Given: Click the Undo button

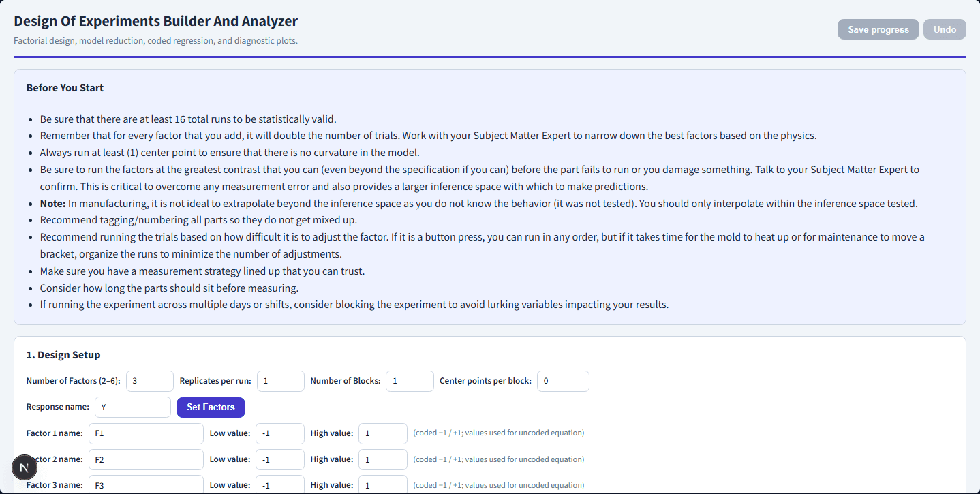Looking at the screenshot, I should [x=945, y=29].
